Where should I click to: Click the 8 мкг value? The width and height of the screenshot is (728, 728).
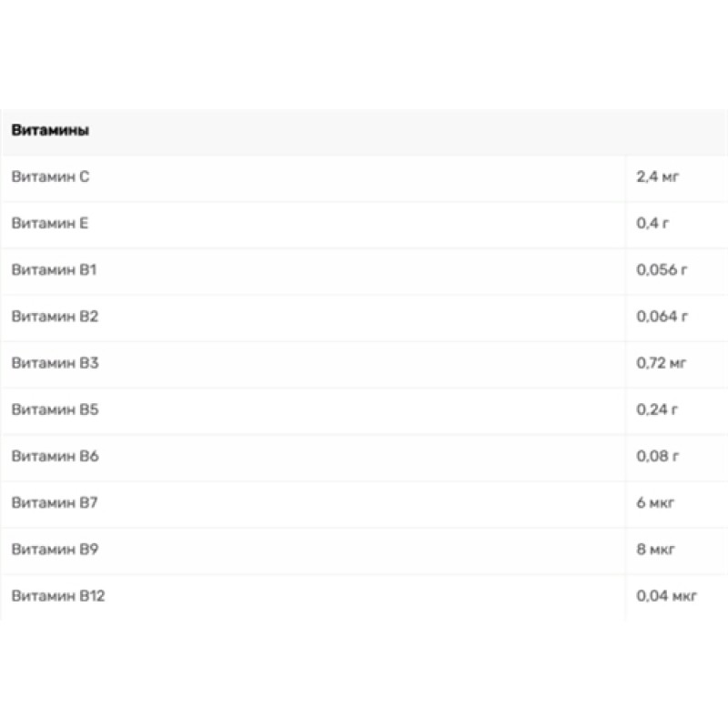(655, 550)
